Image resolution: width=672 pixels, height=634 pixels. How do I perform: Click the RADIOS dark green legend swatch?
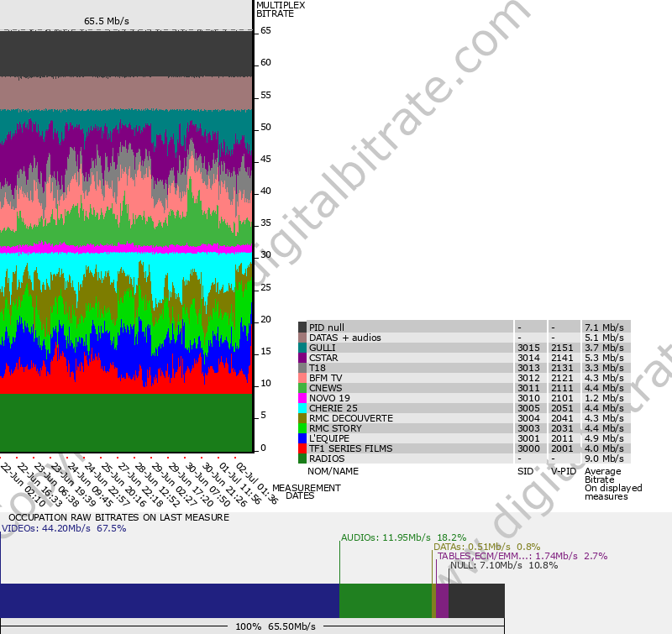coord(302,458)
